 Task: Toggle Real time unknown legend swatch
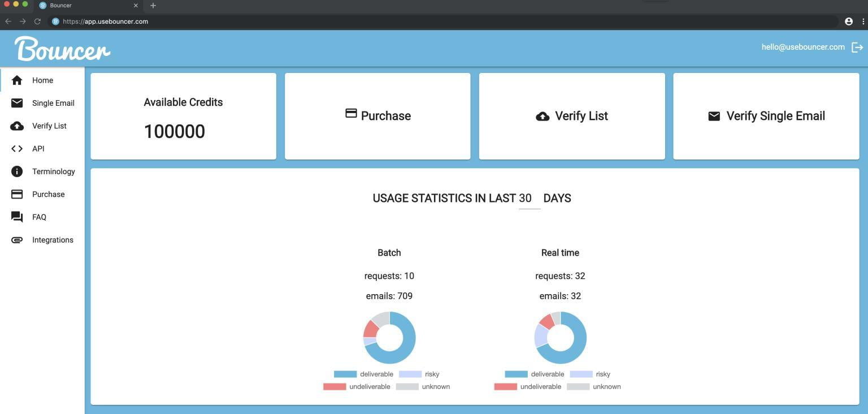(578, 387)
